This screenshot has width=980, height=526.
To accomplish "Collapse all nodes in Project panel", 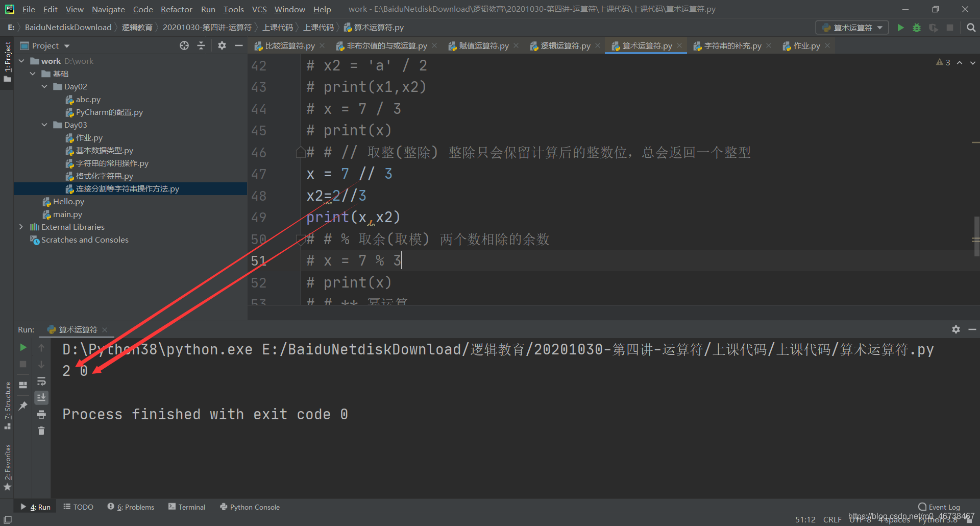I will [x=201, y=45].
